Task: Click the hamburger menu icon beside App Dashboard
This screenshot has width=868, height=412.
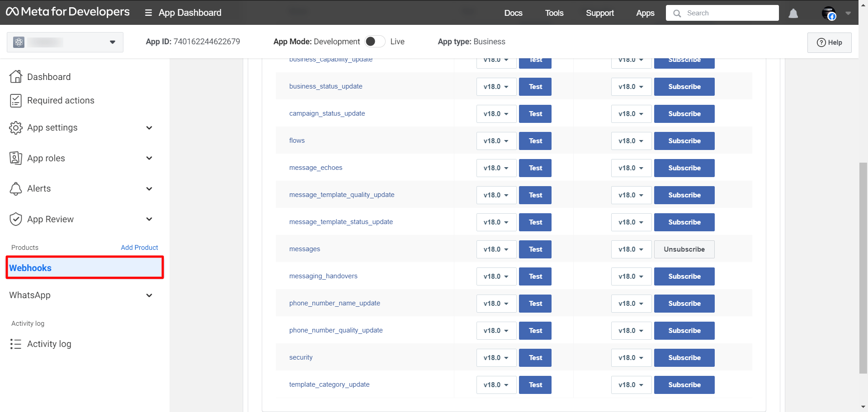Action: pyautogui.click(x=148, y=13)
